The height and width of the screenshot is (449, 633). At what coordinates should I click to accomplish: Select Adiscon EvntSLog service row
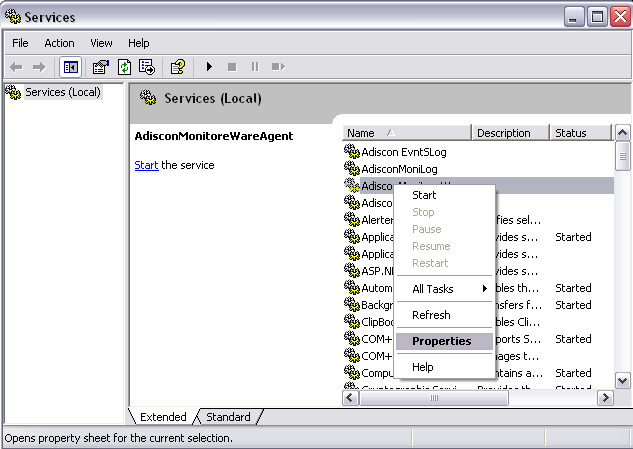[478, 152]
